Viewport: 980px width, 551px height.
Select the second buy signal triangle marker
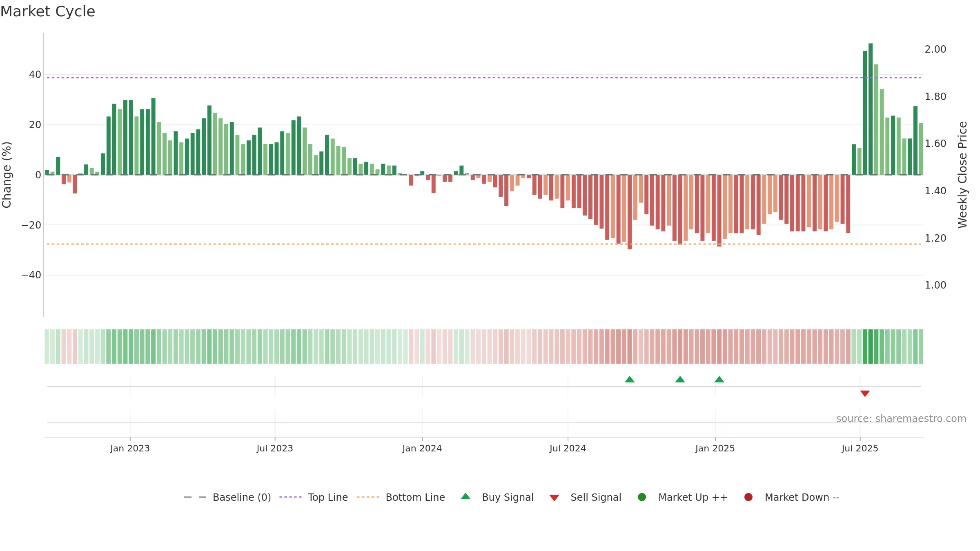[x=680, y=380]
